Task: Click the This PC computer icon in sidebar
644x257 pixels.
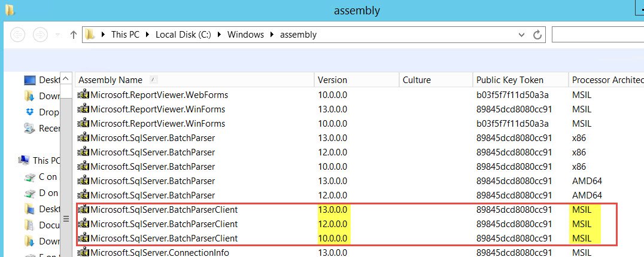Action: pyautogui.click(x=24, y=160)
